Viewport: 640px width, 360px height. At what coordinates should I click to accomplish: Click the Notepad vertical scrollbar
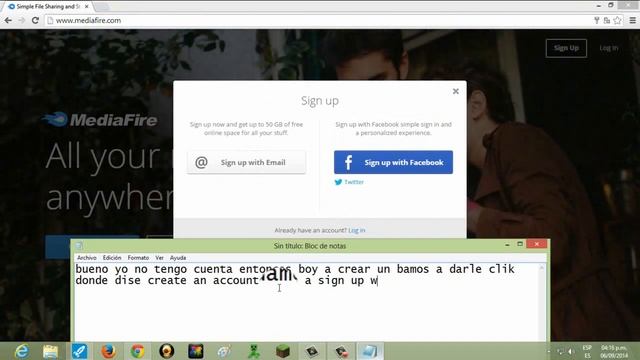pos(542,302)
